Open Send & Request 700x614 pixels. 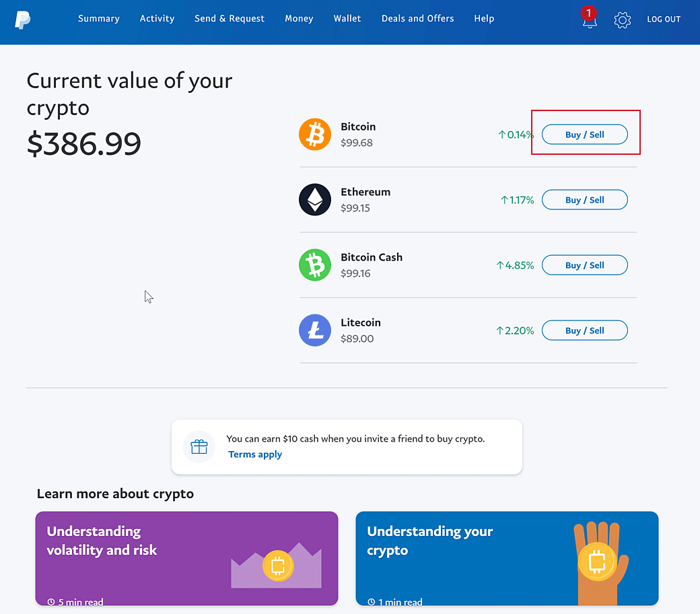[230, 18]
